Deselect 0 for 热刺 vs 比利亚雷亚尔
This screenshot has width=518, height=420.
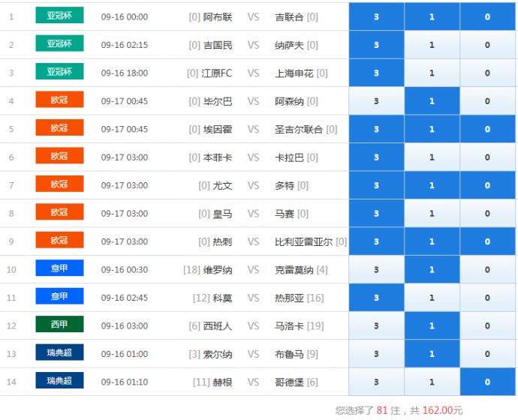point(487,242)
